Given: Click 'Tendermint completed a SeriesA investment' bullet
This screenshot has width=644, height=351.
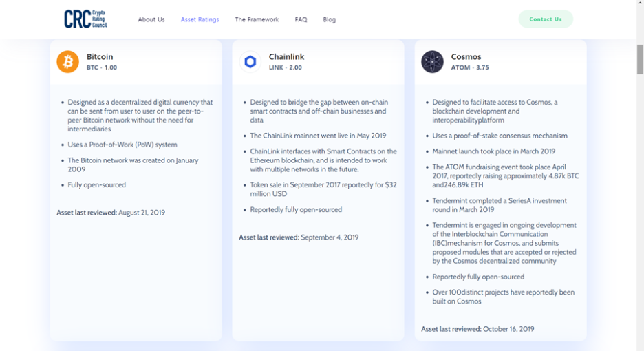Looking at the screenshot, I should click(500, 205).
